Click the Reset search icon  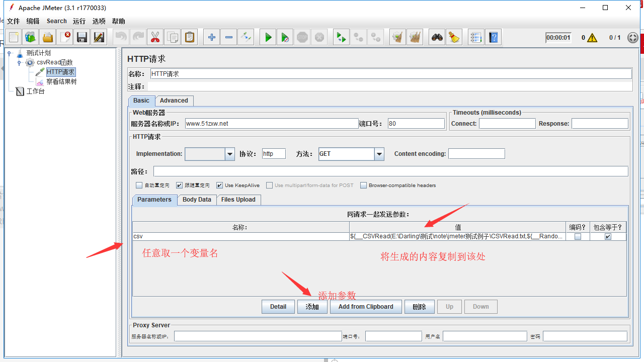454,37
